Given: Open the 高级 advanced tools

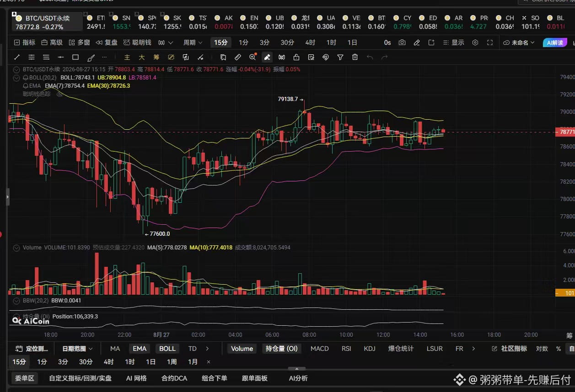Looking at the screenshot, I should [x=52, y=42].
